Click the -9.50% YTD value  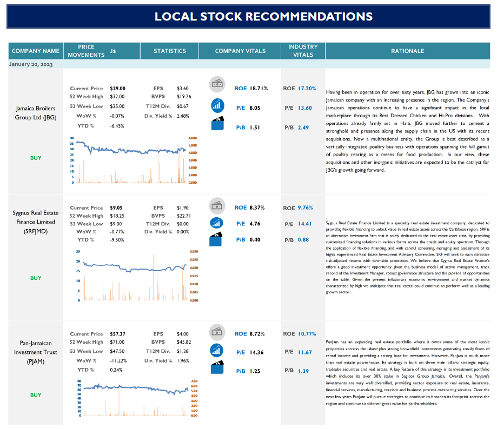[x=117, y=240]
